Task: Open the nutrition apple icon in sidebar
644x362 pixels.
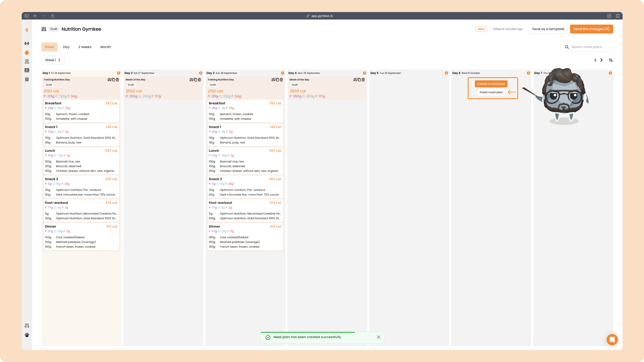Action: (27, 52)
